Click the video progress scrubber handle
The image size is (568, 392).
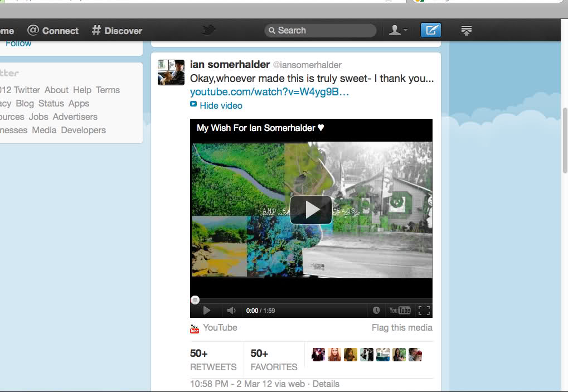195,300
